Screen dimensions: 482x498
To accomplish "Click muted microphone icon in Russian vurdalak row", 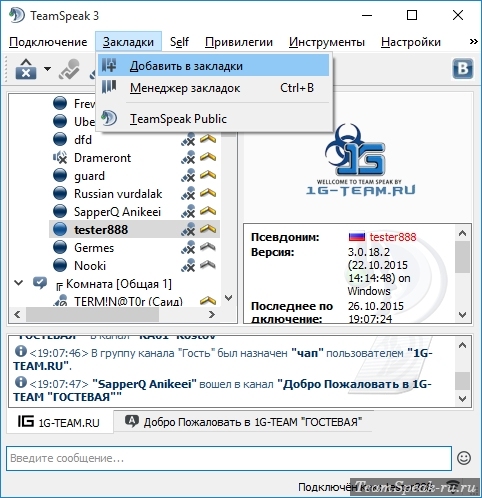I will pos(188,194).
